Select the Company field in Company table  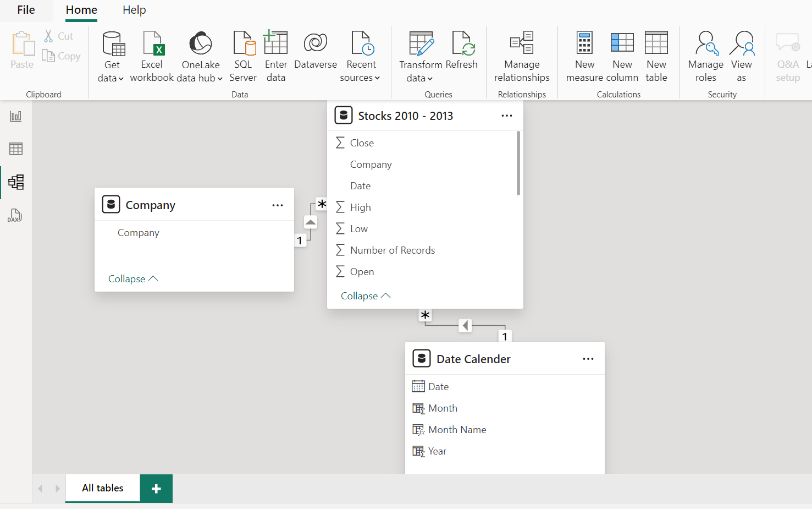pos(194,233)
